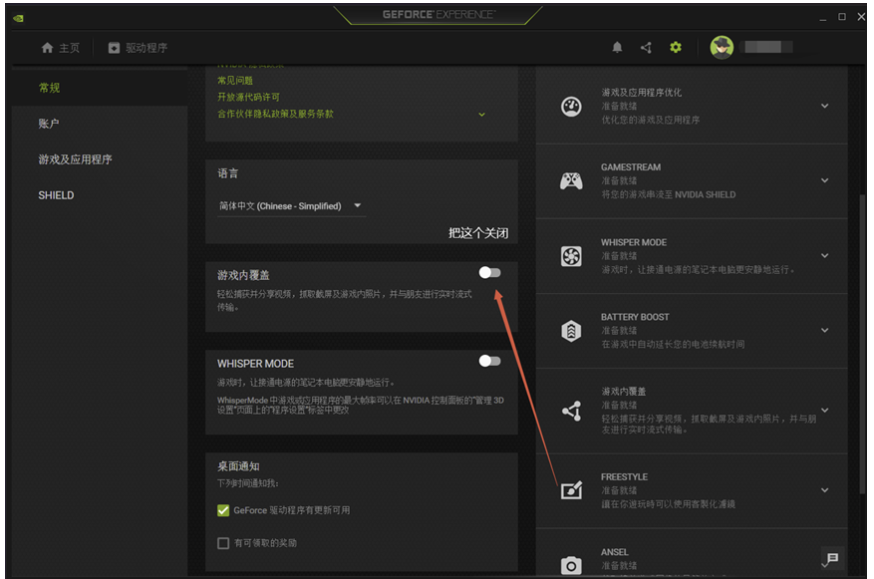Click the NVIDIA logo icon in title bar
The height and width of the screenshot is (579, 874).
tap(18, 18)
